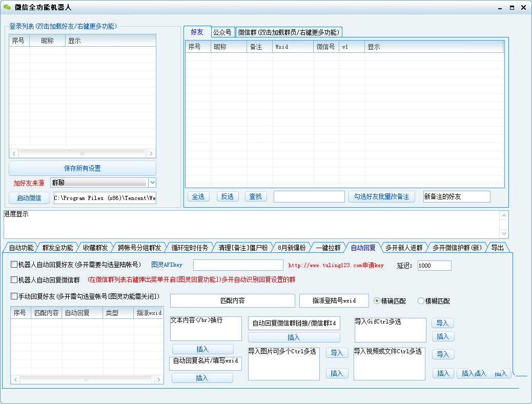Open 清理[备注]僵尸粉 tab
The height and width of the screenshot is (404, 532).
click(x=243, y=248)
